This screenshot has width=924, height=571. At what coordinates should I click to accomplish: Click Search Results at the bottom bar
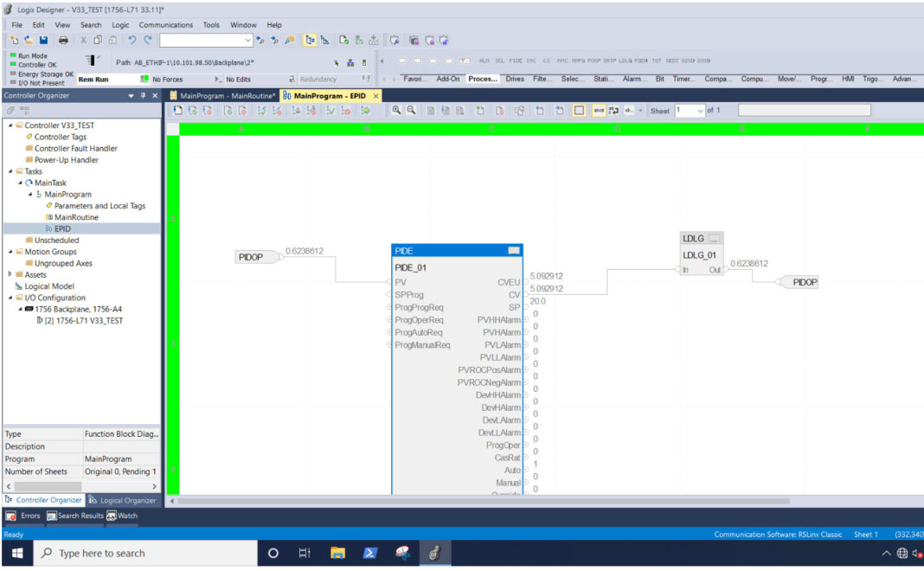78,516
